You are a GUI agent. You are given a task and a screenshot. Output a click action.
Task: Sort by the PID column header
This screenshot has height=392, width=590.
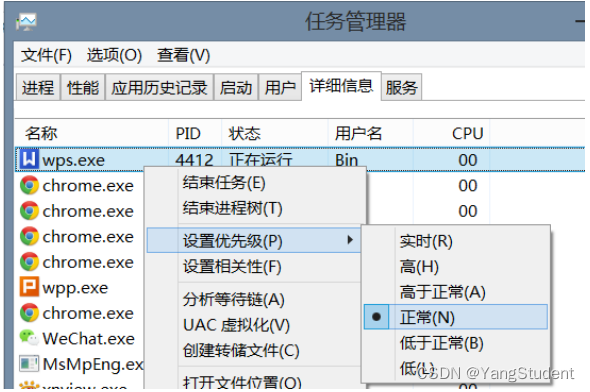click(195, 133)
